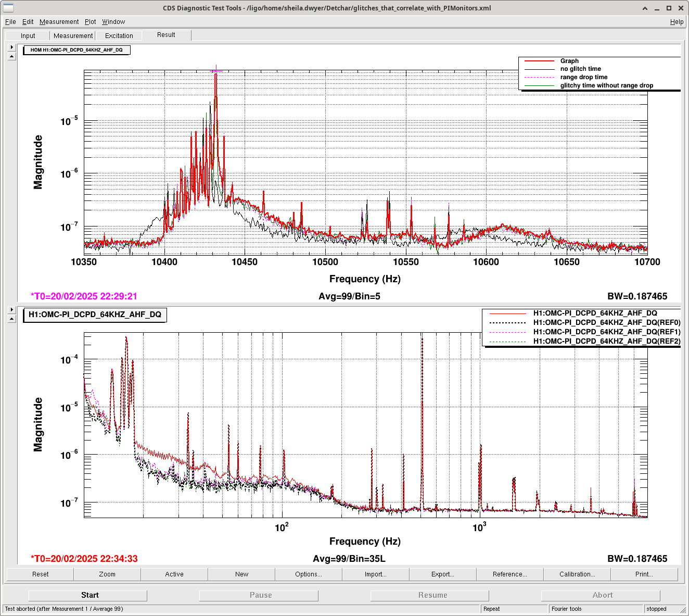Click the Print button
This screenshot has height=616, width=689.
coord(644,574)
